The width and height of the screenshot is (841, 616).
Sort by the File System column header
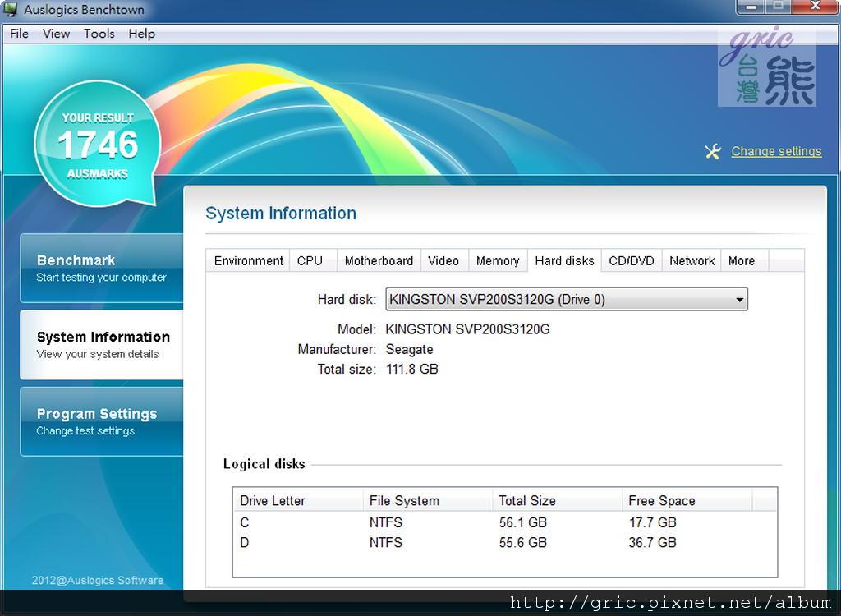click(x=428, y=501)
